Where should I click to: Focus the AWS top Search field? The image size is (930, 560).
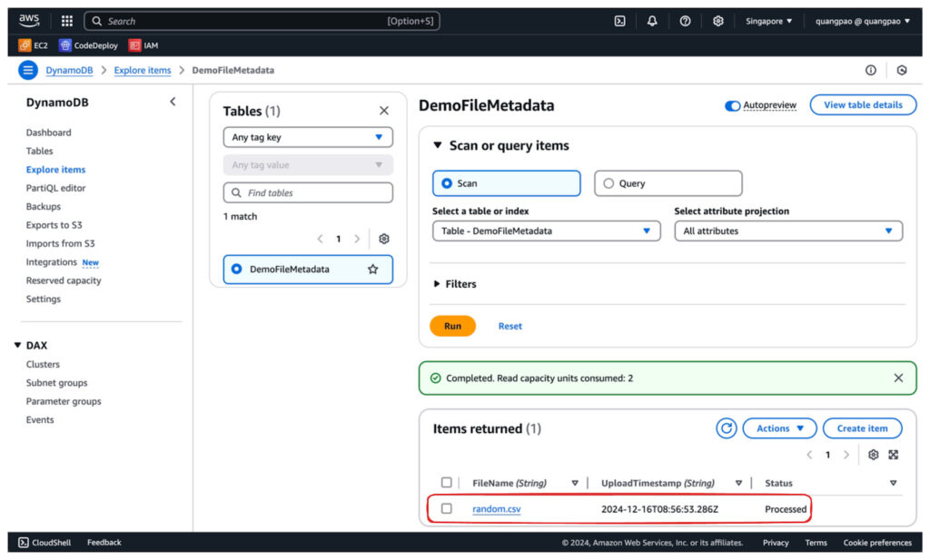262,22
